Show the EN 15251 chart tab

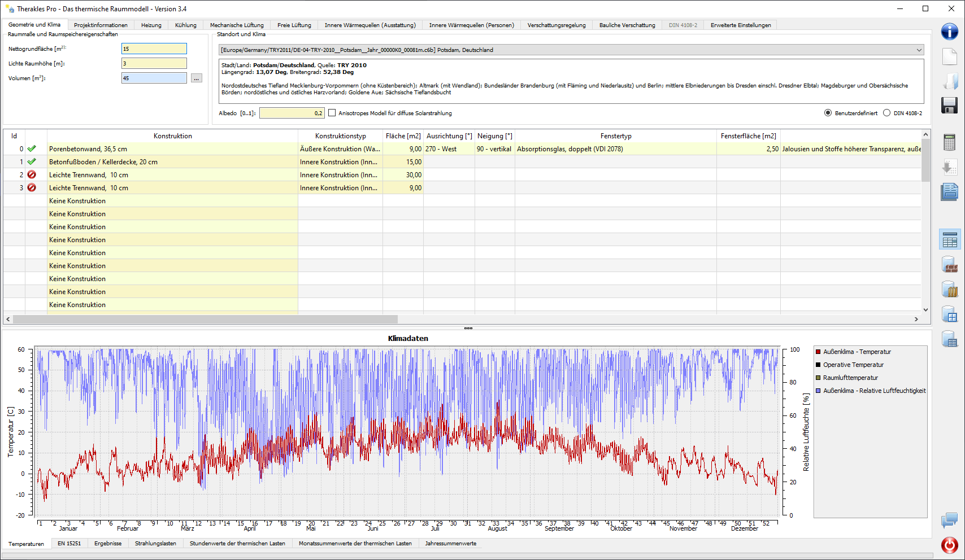click(x=69, y=544)
